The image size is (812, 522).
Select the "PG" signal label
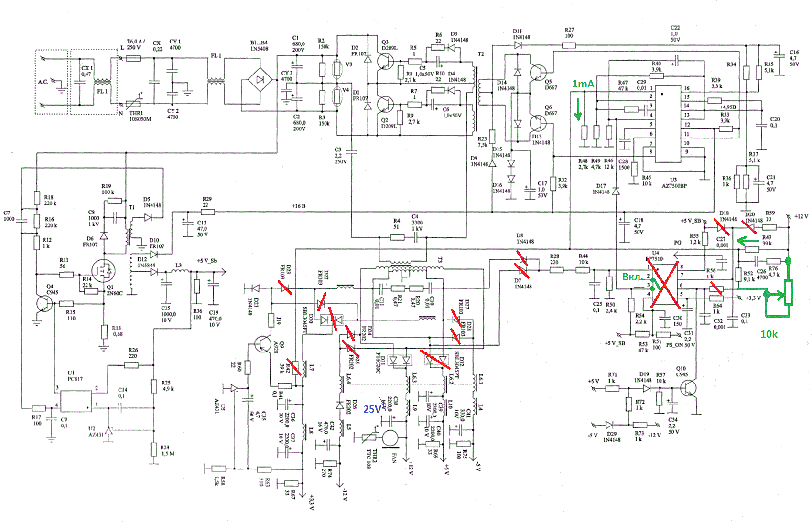[x=678, y=243]
